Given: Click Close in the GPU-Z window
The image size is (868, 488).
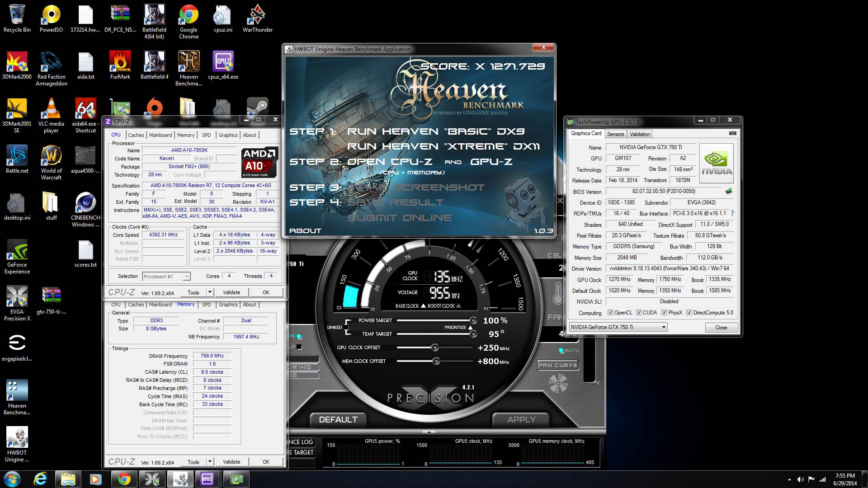Looking at the screenshot, I should pos(721,328).
